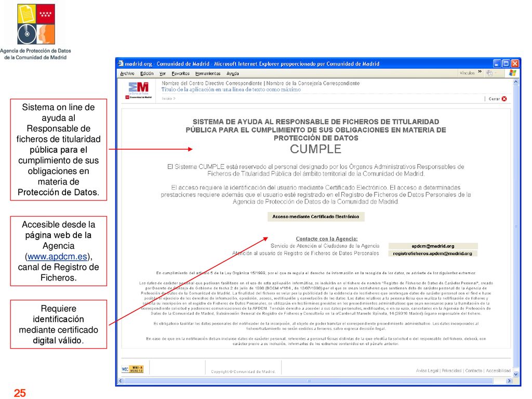Click the apdcm@madrid.org email button

point(433,246)
